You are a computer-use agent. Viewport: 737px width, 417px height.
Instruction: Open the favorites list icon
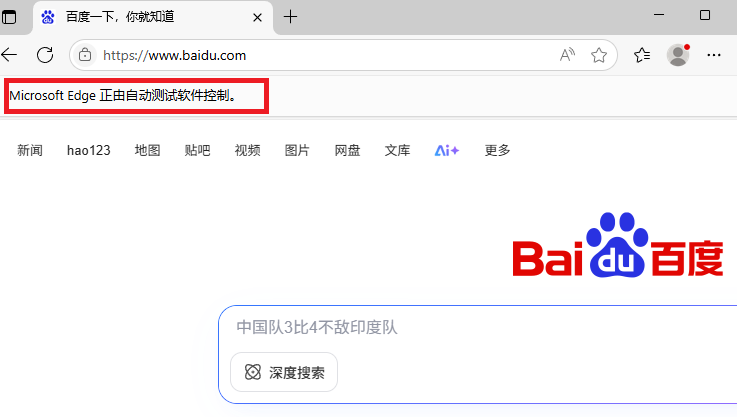coord(642,55)
